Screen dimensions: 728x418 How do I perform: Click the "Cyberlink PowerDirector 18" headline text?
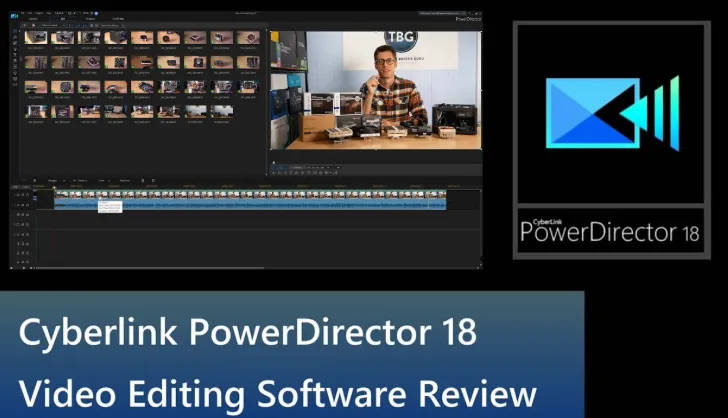247,333
